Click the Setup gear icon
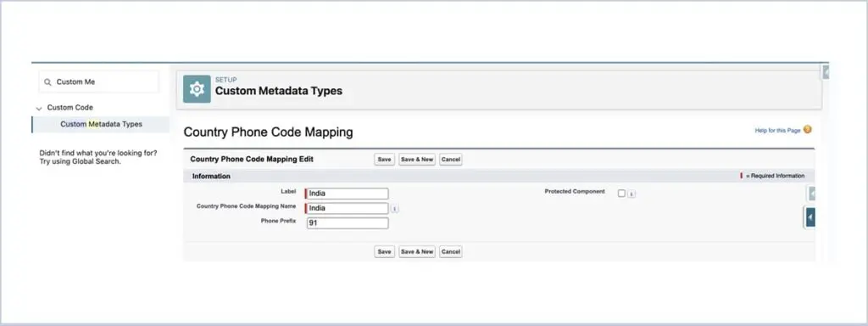 point(197,89)
